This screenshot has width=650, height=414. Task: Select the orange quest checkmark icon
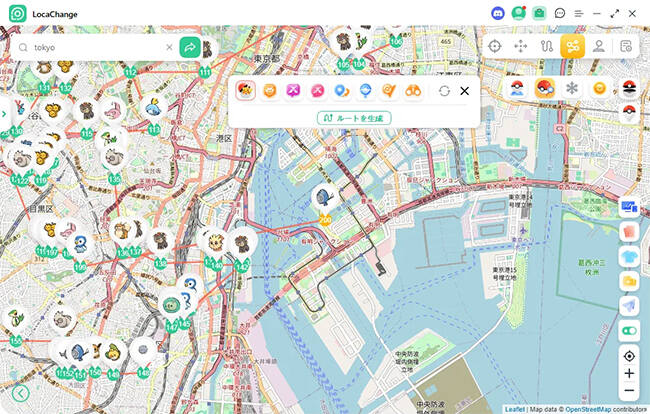coord(389,90)
